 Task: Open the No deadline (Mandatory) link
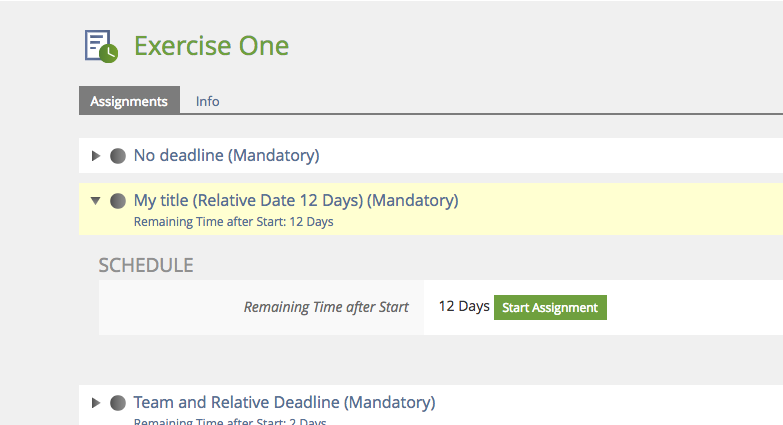(226, 156)
